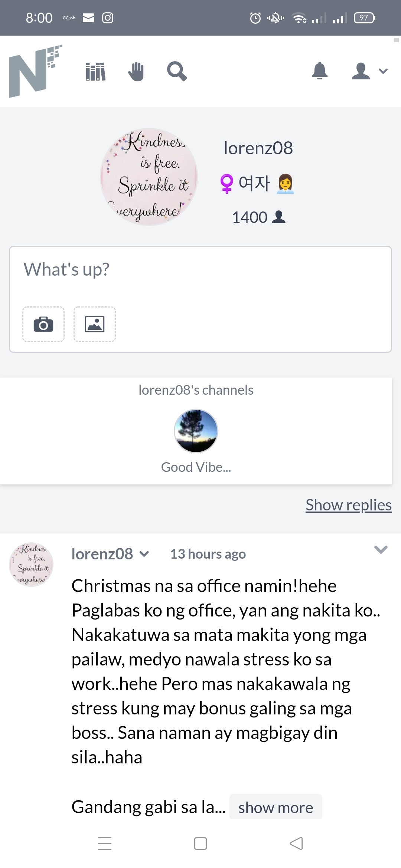Click Show replies link
This screenshot has width=401, height=868.
349,505
